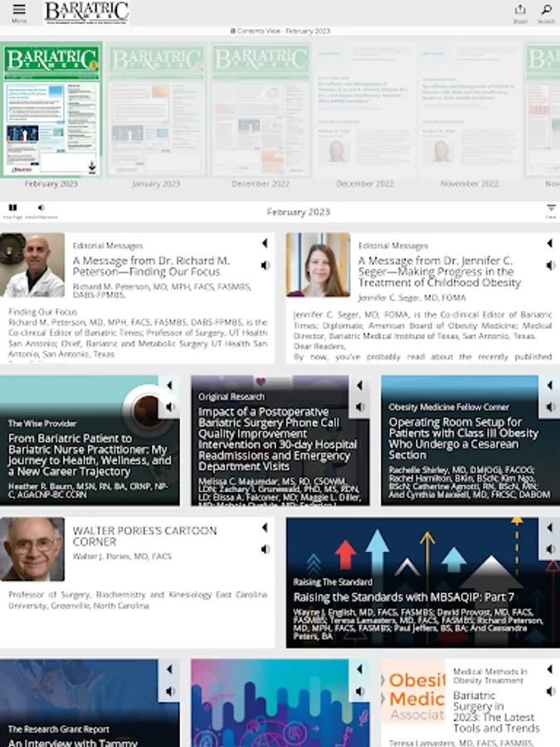Click Walter Pories's portrait photo
The width and height of the screenshot is (560, 747).
click(x=32, y=549)
